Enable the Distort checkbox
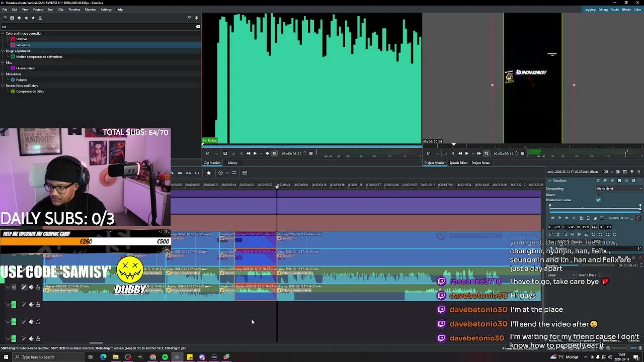644x362 pixels. click(x=598, y=195)
